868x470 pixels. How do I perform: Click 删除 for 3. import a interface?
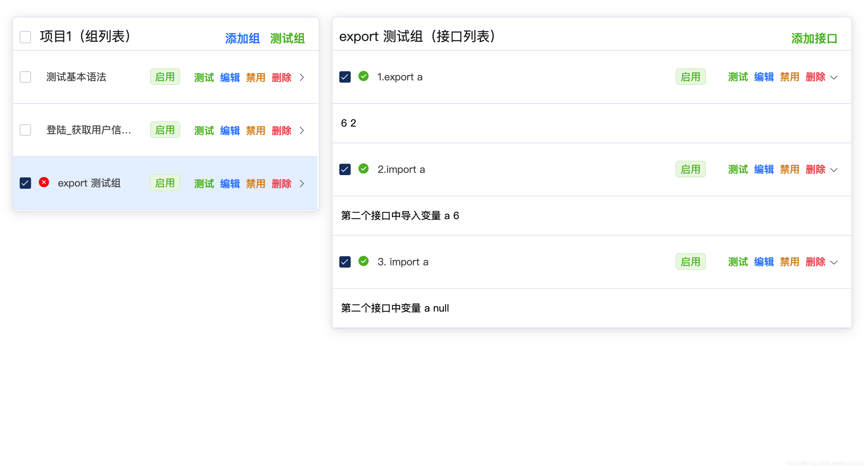815,262
